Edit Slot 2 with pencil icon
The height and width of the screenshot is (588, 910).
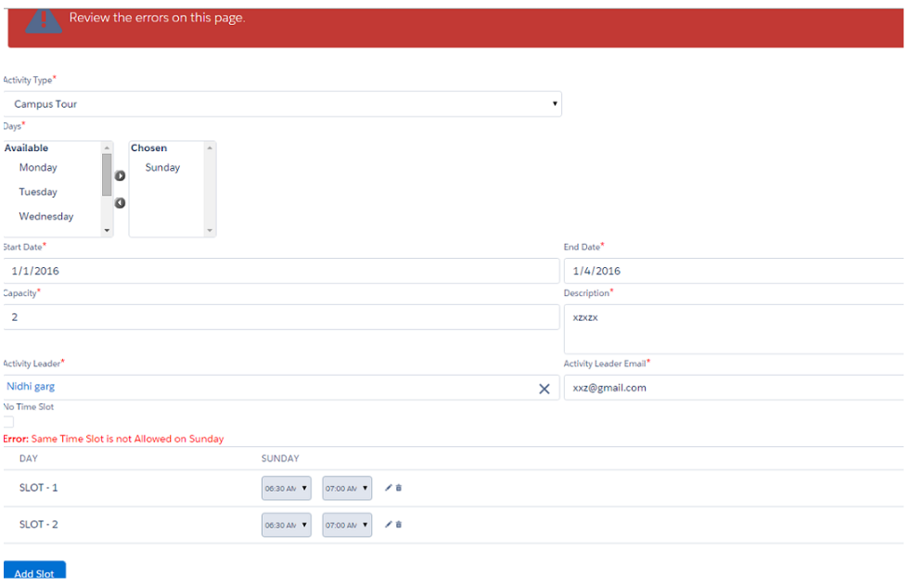click(389, 525)
